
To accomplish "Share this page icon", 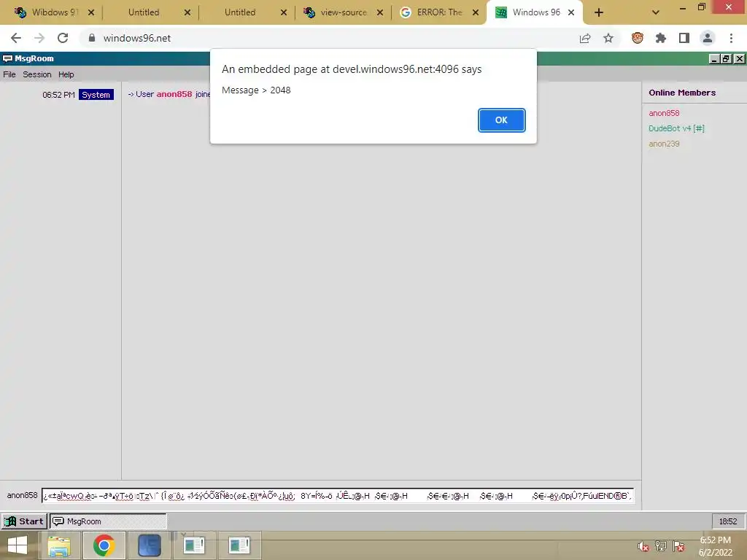I will tap(585, 38).
